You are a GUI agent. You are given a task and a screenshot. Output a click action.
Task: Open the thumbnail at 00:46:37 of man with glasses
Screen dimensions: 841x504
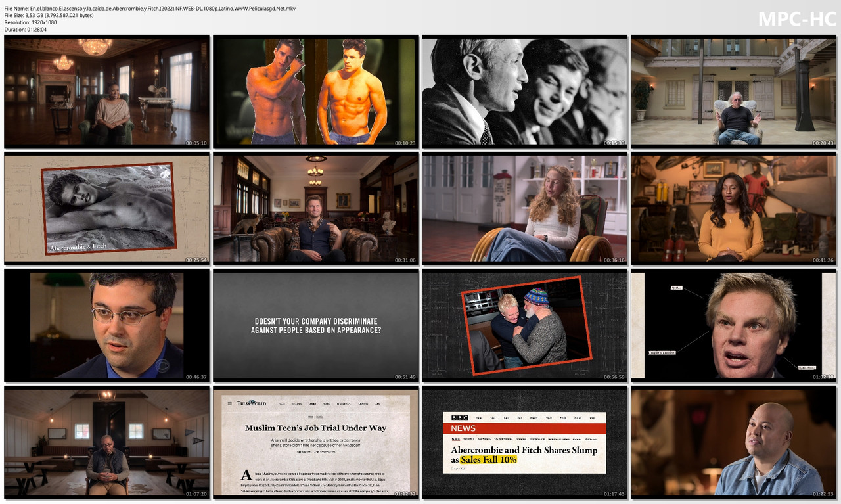click(x=106, y=325)
